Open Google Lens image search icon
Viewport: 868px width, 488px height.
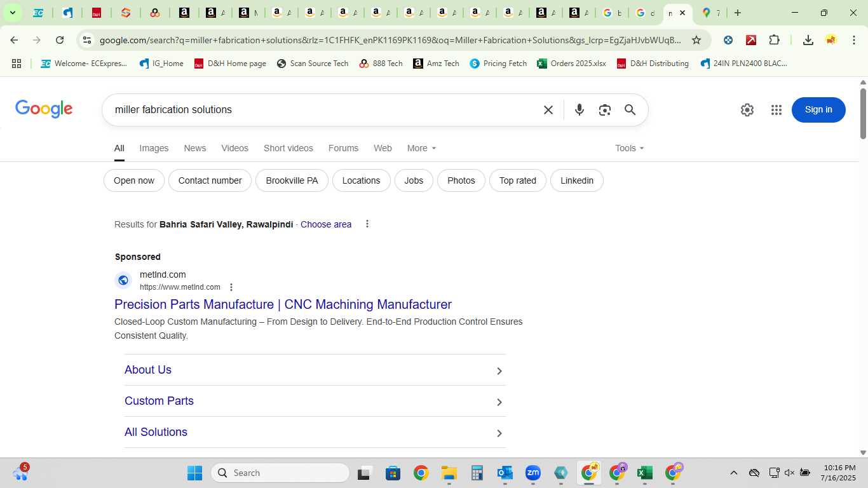point(604,110)
